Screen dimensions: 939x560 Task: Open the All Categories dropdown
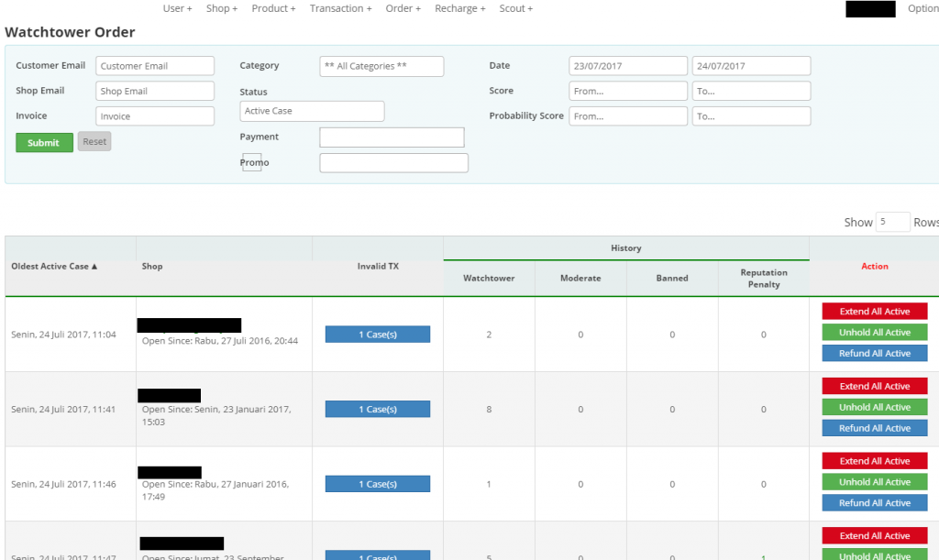click(x=381, y=66)
